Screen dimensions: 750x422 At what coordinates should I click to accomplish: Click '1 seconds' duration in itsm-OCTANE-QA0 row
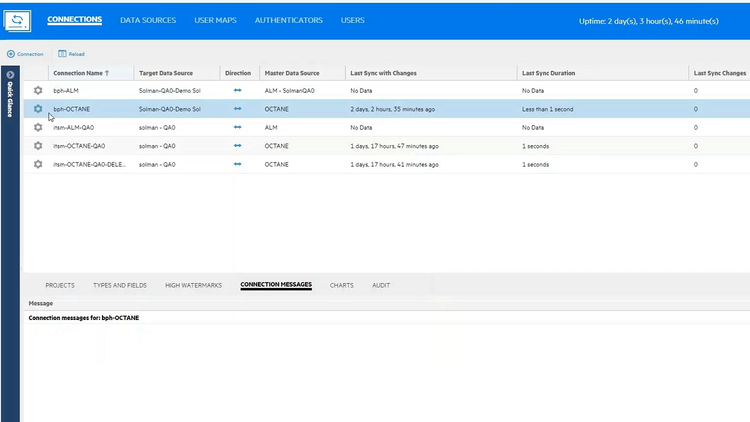[x=535, y=146]
